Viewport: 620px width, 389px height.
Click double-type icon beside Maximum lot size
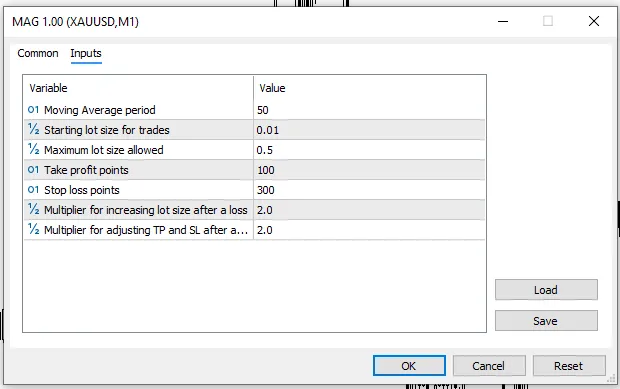pos(33,150)
